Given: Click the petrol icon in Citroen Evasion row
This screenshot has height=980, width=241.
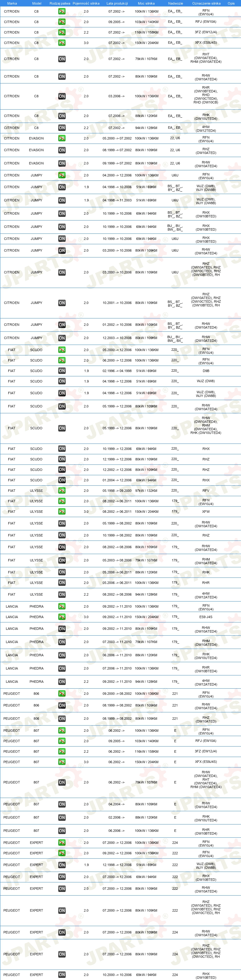Looking at the screenshot, I should click(x=62, y=138).
